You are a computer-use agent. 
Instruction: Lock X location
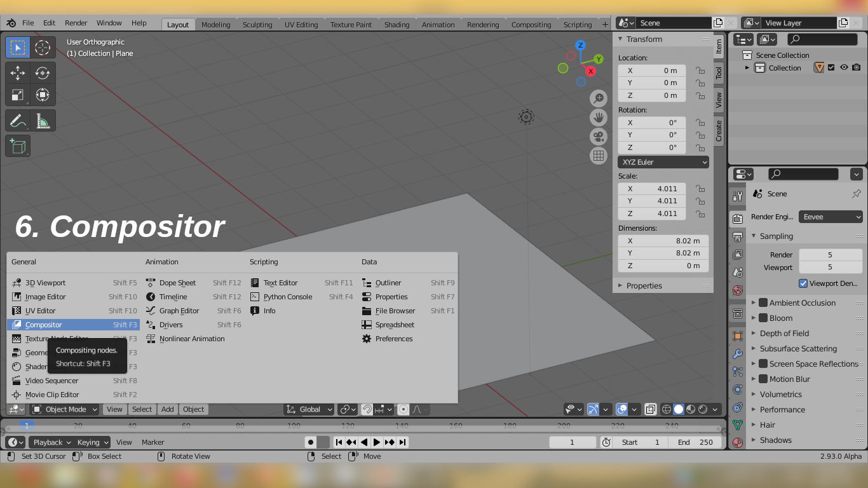700,71
